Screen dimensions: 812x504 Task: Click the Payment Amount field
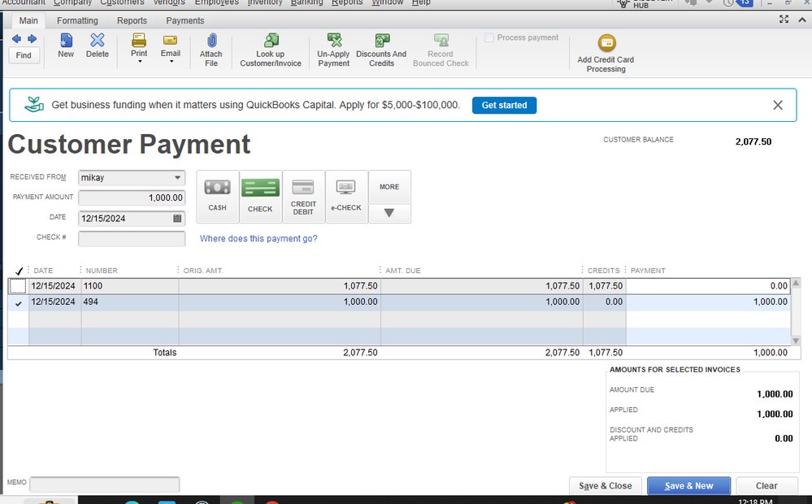(132, 198)
